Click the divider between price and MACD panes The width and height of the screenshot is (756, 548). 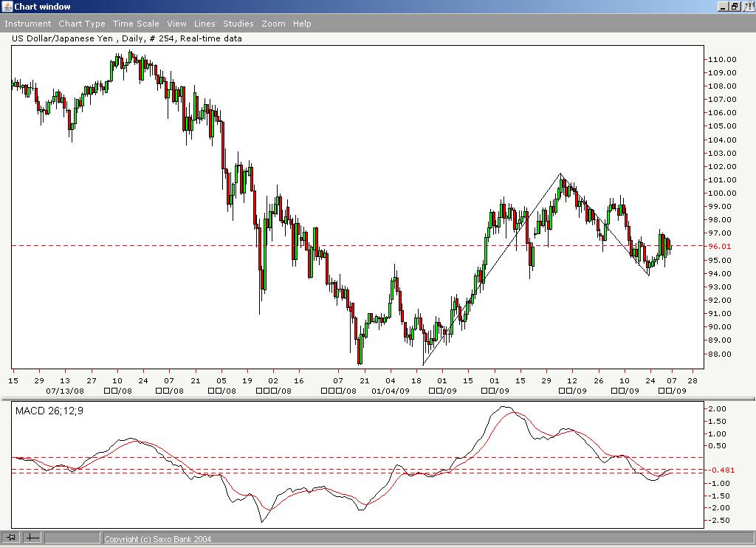point(377,399)
